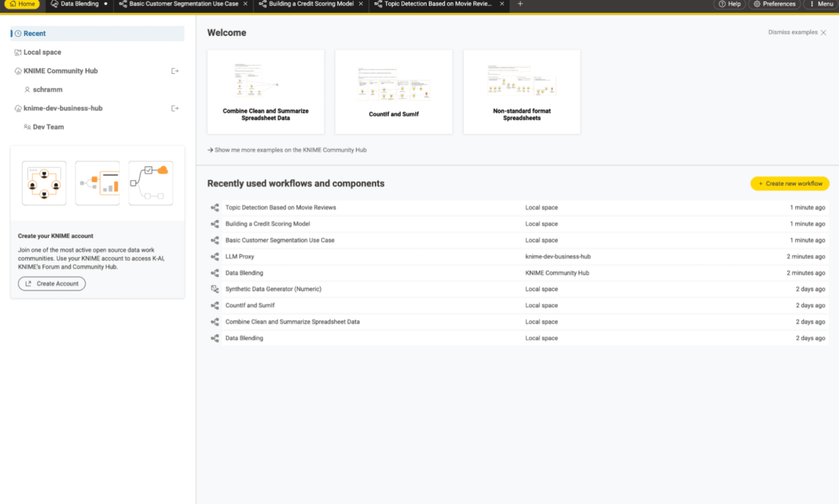Open Combine Clean and Summarize Spreadsheet Data example
The image size is (839, 504).
pos(266,92)
